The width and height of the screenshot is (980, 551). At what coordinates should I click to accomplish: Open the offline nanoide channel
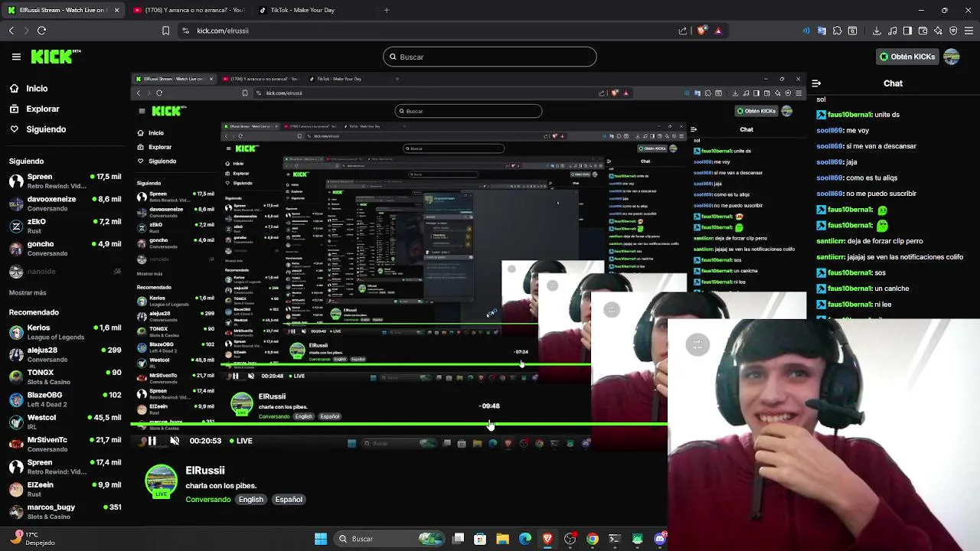pos(65,271)
